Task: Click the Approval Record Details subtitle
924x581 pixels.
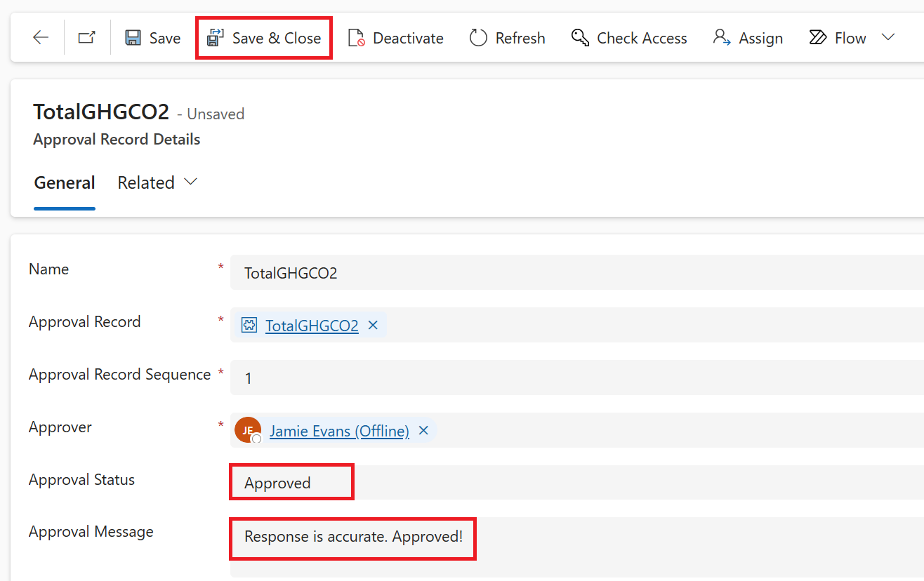Action: pyautogui.click(x=117, y=140)
